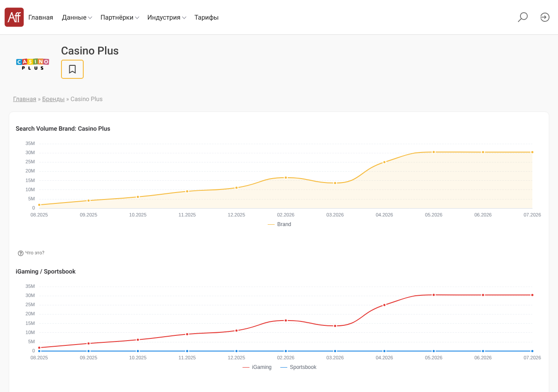Click the Brand chart point at 04.2026
The image size is (558, 392).
pos(384,162)
